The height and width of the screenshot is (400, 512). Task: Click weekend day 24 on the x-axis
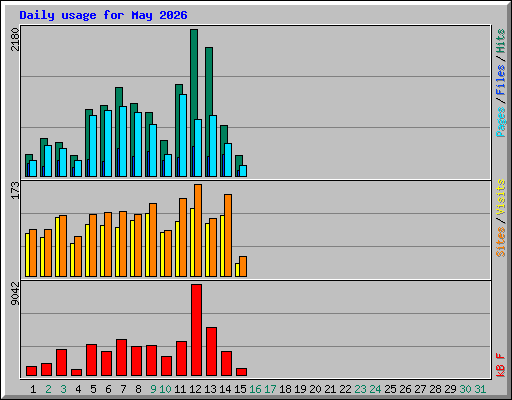(375, 389)
